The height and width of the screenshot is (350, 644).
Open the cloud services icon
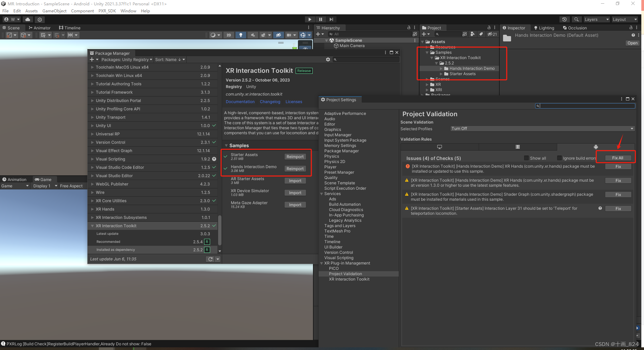(28, 19)
